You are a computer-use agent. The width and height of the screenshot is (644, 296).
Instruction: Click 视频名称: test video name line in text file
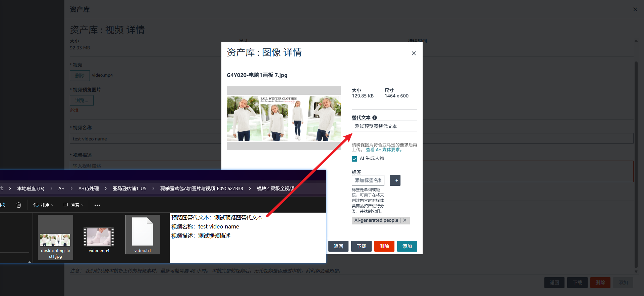(x=205, y=226)
